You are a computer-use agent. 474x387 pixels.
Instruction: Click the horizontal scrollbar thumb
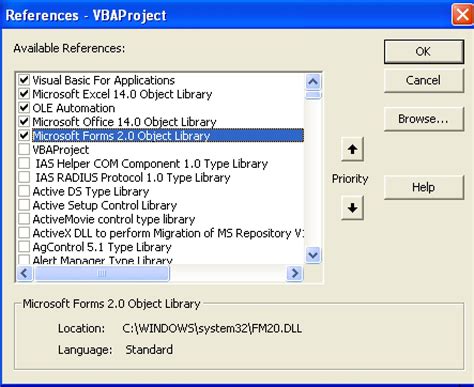(x=102, y=273)
